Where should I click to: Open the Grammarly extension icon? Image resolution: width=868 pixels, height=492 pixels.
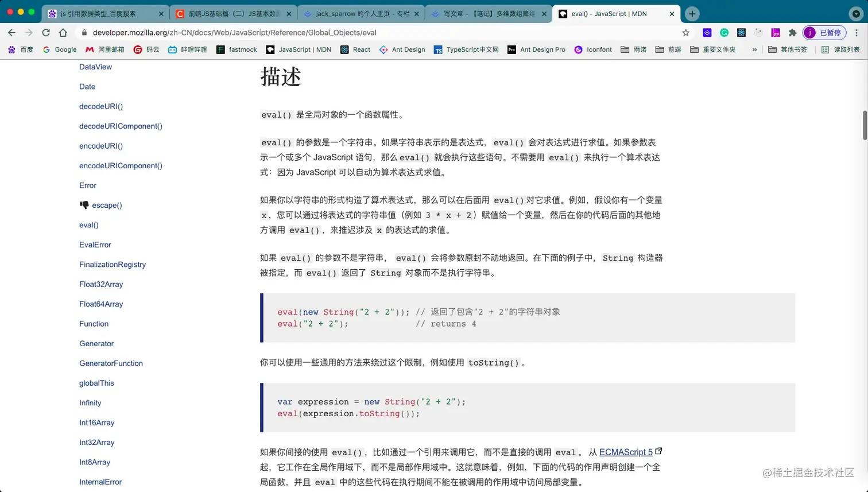[x=724, y=33]
